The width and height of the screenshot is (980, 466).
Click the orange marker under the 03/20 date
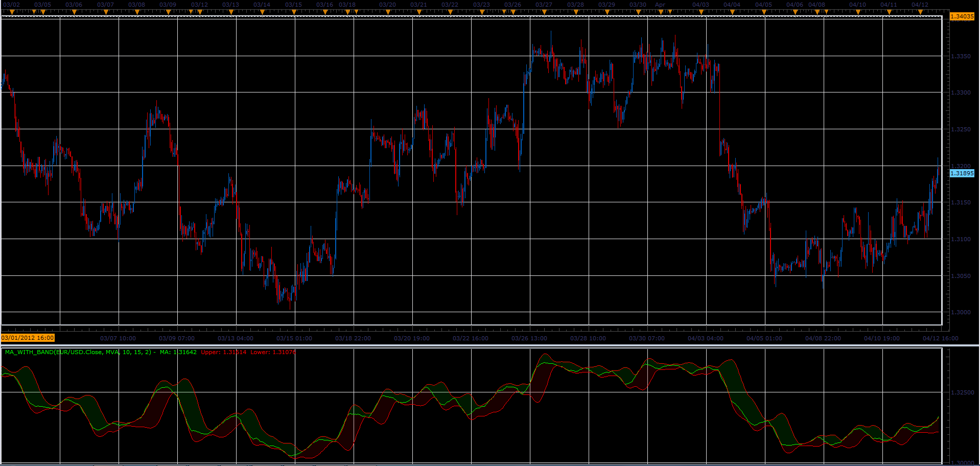point(388,12)
